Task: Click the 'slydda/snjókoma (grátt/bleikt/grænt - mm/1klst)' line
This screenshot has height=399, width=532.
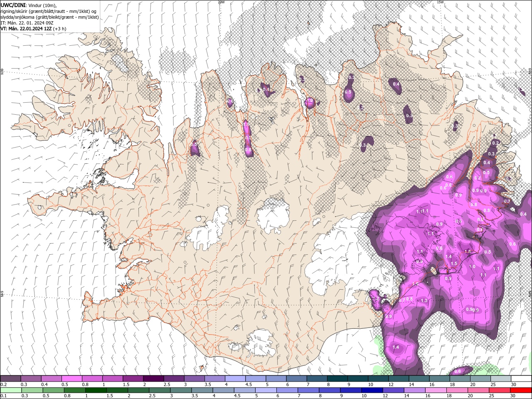Action: click(x=49, y=17)
